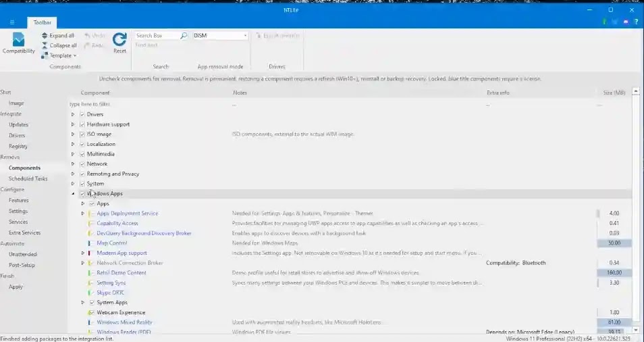Expand the Multimedia tree node
Viewport: 644px width, 342px height.
point(73,153)
